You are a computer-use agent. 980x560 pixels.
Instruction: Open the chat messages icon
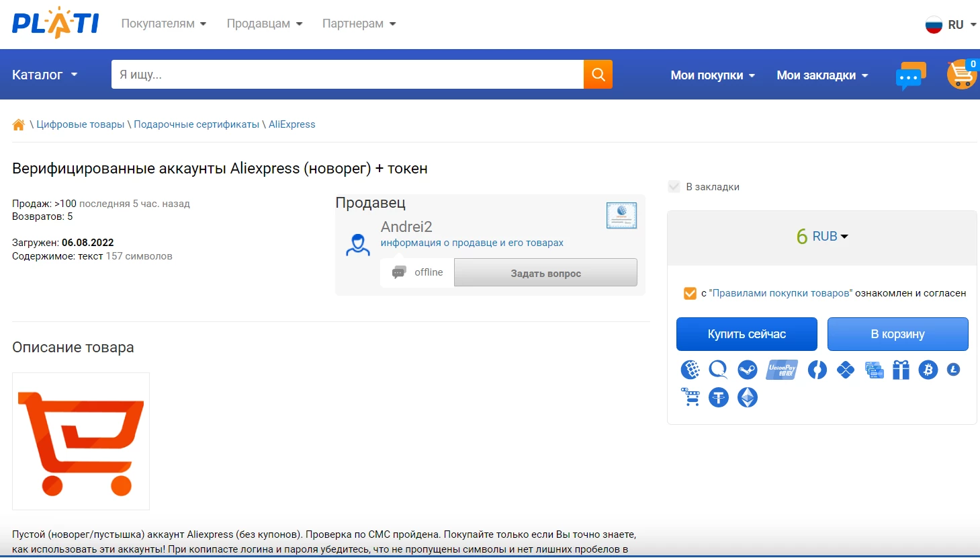click(x=911, y=76)
